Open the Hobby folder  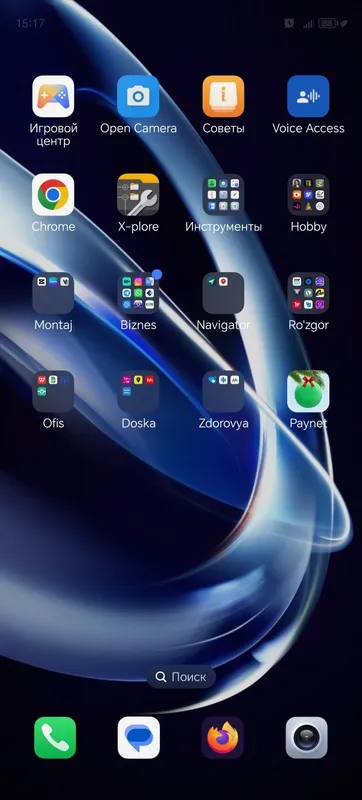308,195
